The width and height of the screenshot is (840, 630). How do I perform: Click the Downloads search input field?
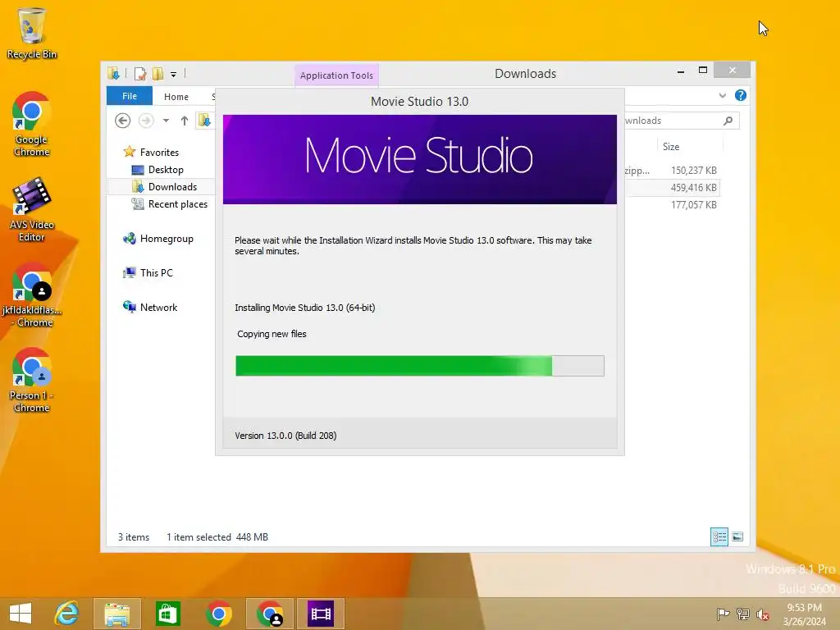682,121
